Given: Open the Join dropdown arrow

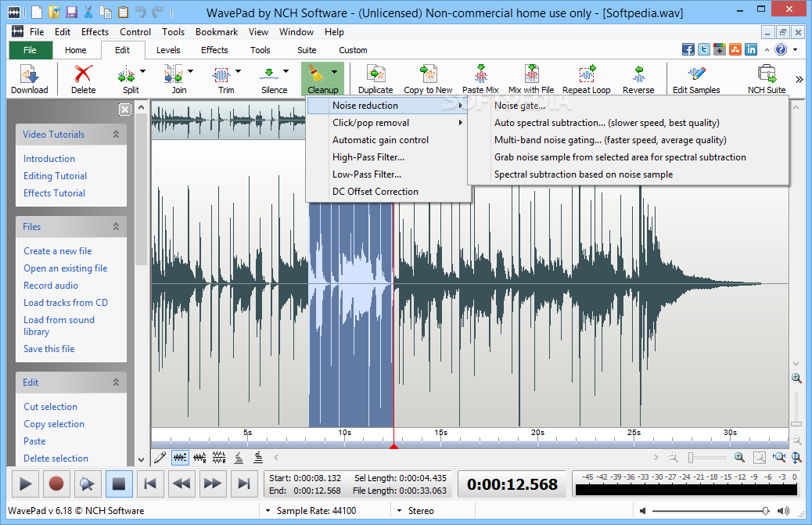Looking at the screenshot, I should coord(191,71).
